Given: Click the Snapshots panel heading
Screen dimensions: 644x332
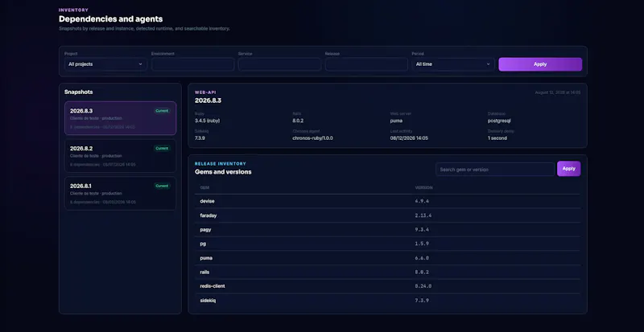Looking at the screenshot, I should [x=78, y=92].
